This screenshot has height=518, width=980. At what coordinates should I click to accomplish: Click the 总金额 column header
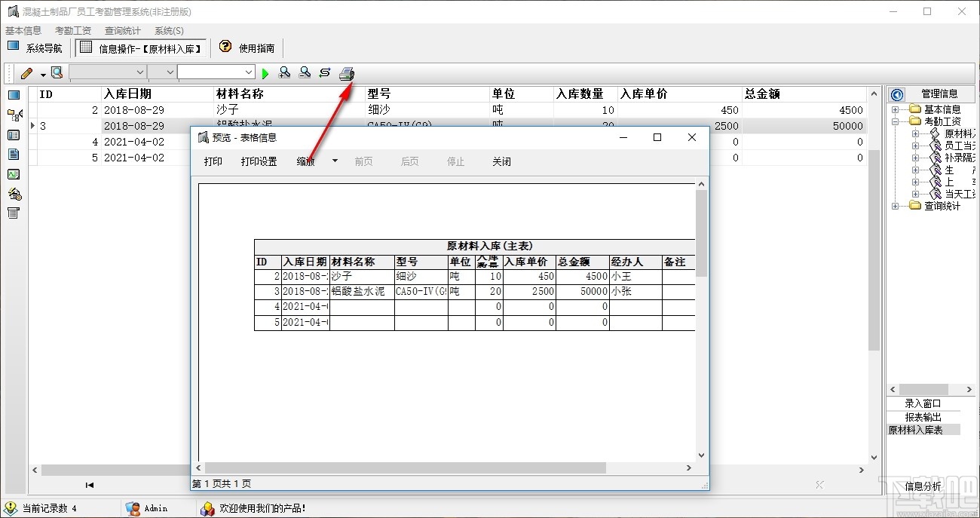click(804, 94)
